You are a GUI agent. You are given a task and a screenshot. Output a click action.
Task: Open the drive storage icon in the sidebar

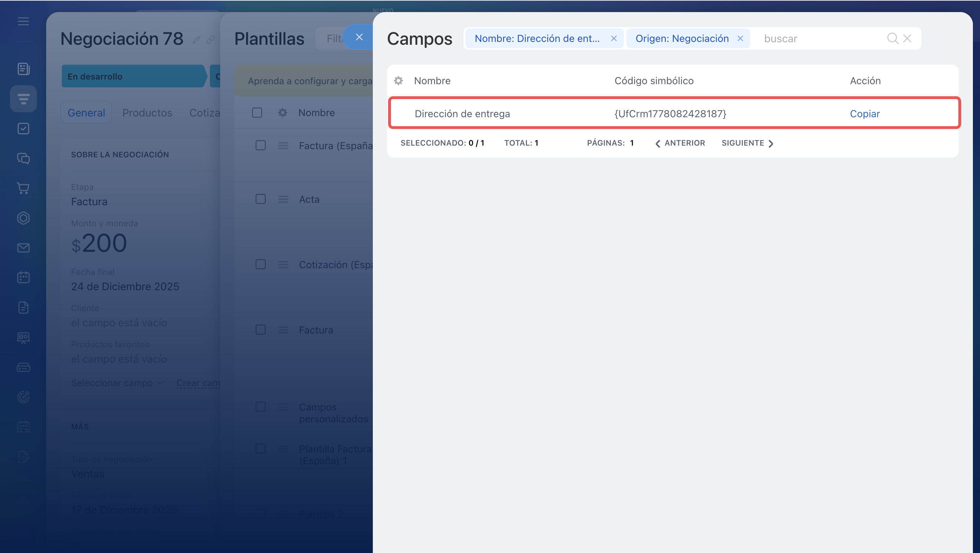click(x=23, y=367)
